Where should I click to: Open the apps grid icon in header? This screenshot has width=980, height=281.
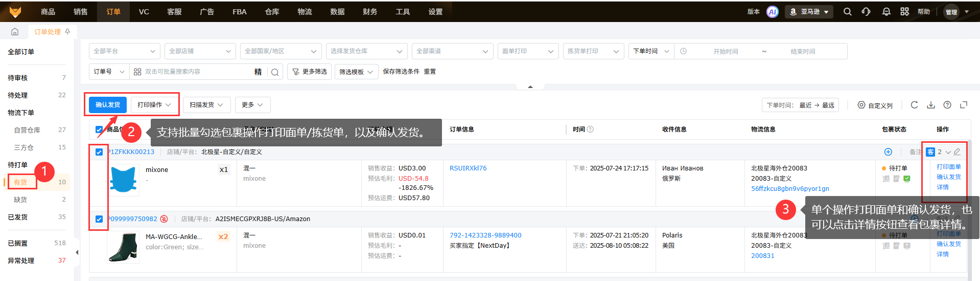click(x=905, y=12)
